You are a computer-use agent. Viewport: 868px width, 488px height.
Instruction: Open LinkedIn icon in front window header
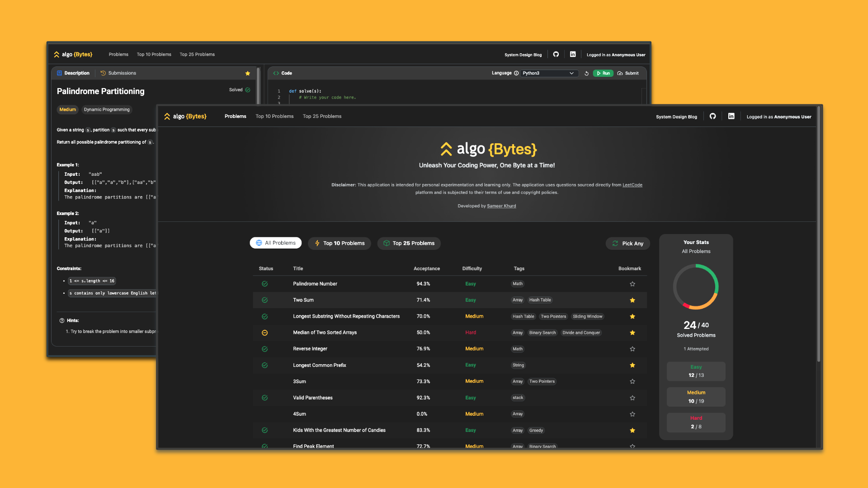point(731,116)
